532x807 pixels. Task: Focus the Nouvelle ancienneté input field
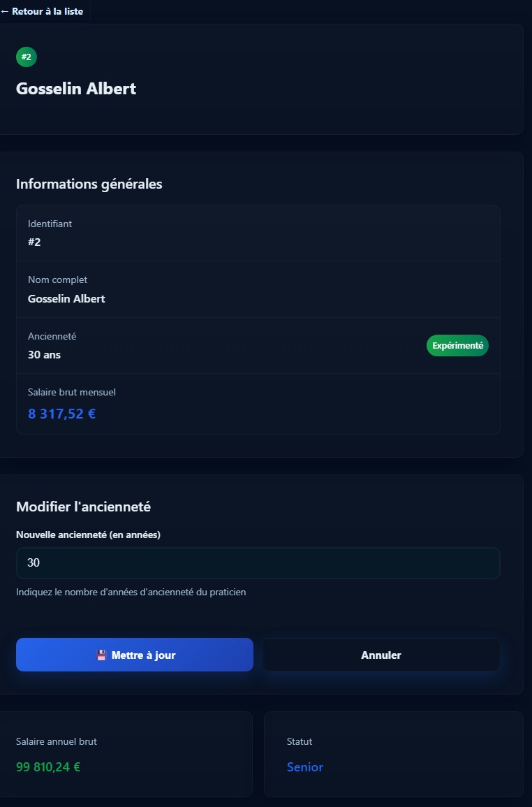tap(258, 563)
